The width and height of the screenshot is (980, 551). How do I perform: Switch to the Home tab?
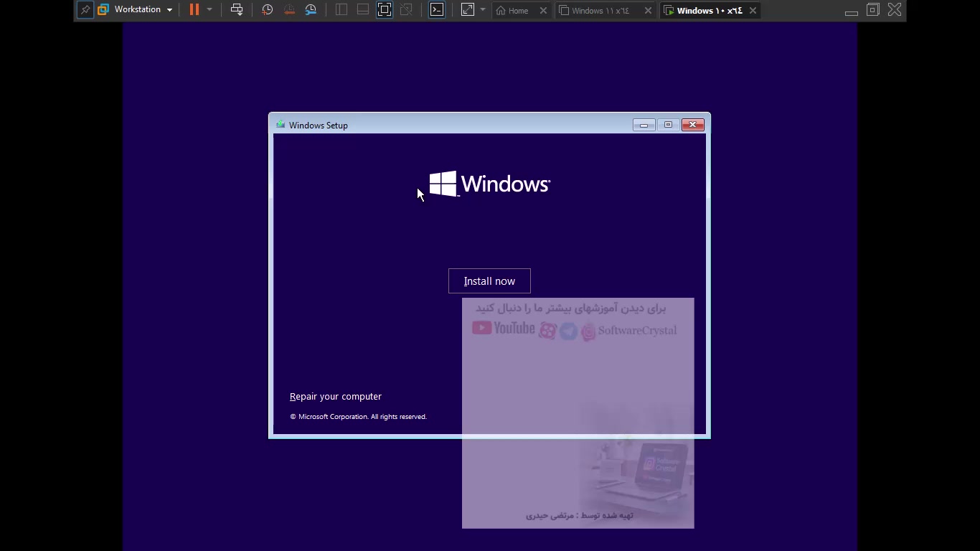pos(513,11)
